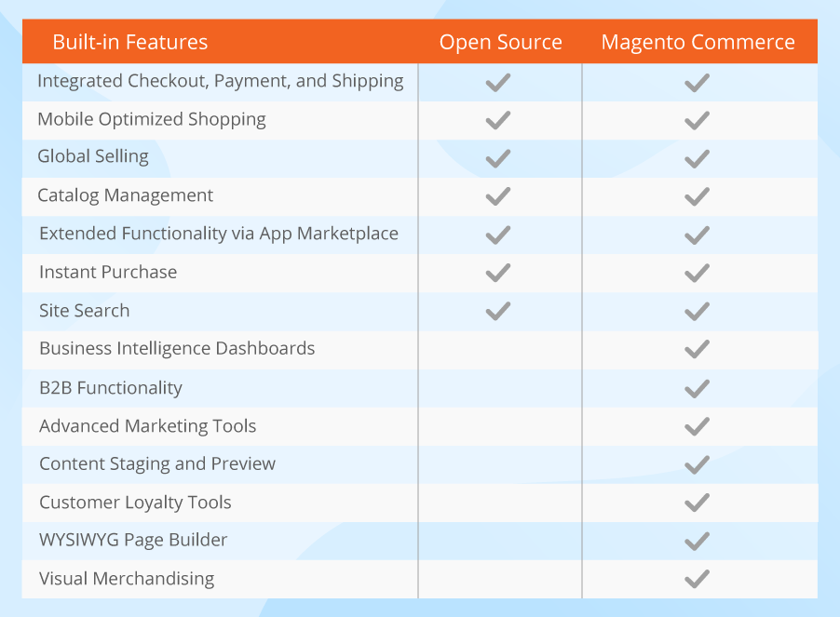Click the Catalog Management feature label

click(x=125, y=196)
